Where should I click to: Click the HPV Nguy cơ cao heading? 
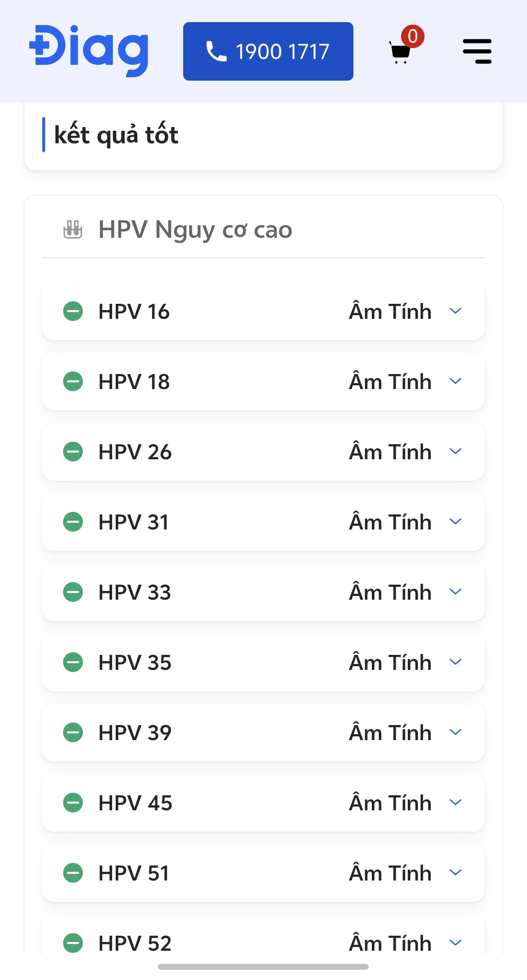195,229
